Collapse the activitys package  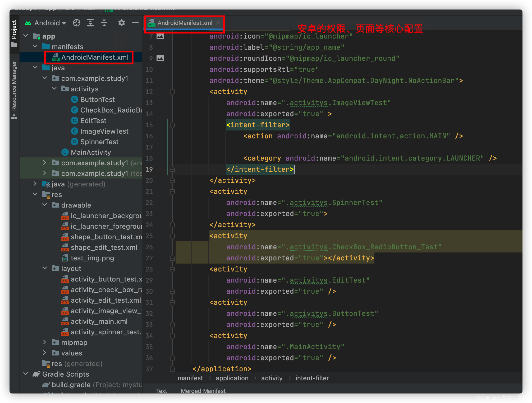click(x=54, y=89)
